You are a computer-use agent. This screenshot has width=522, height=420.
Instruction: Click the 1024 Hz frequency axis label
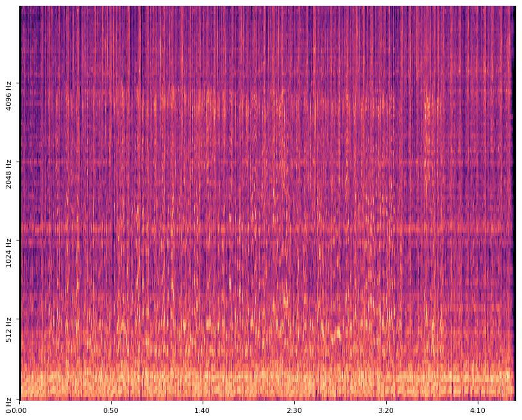click(x=8, y=253)
